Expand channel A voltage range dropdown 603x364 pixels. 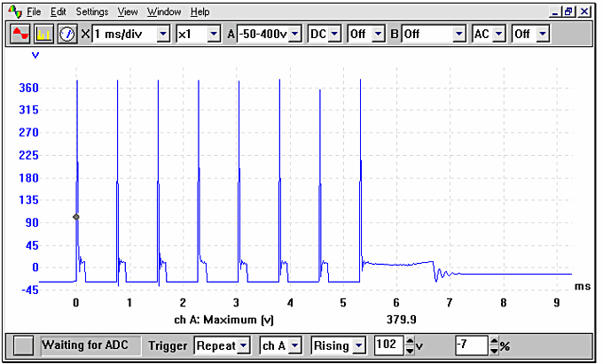click(296, 34)
